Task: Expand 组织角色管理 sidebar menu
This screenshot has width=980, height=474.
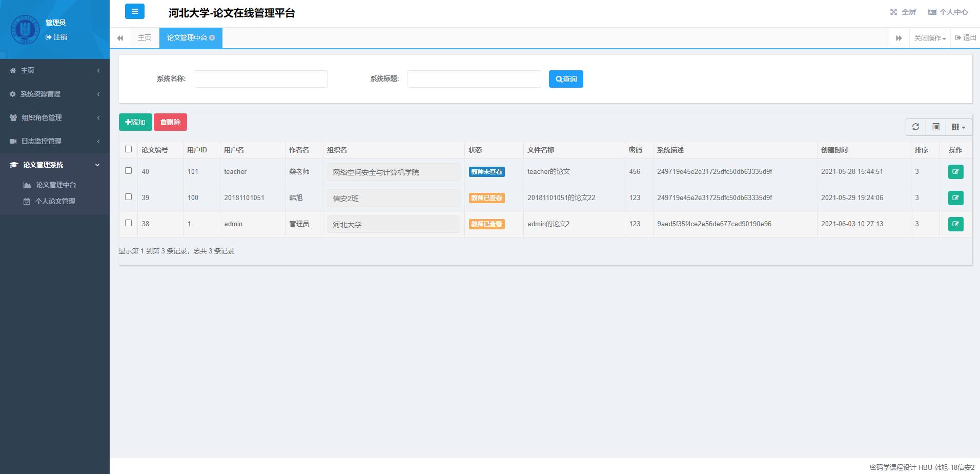Action: click(55, 117)
